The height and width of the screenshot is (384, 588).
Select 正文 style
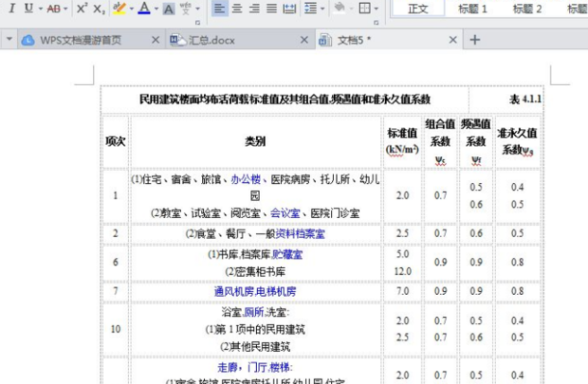coord(417,9)
